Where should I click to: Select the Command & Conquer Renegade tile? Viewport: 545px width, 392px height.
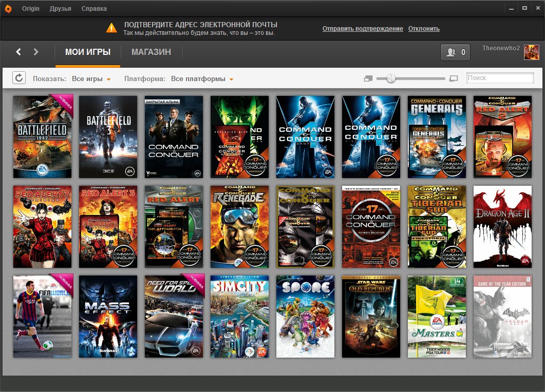point(239,227)
